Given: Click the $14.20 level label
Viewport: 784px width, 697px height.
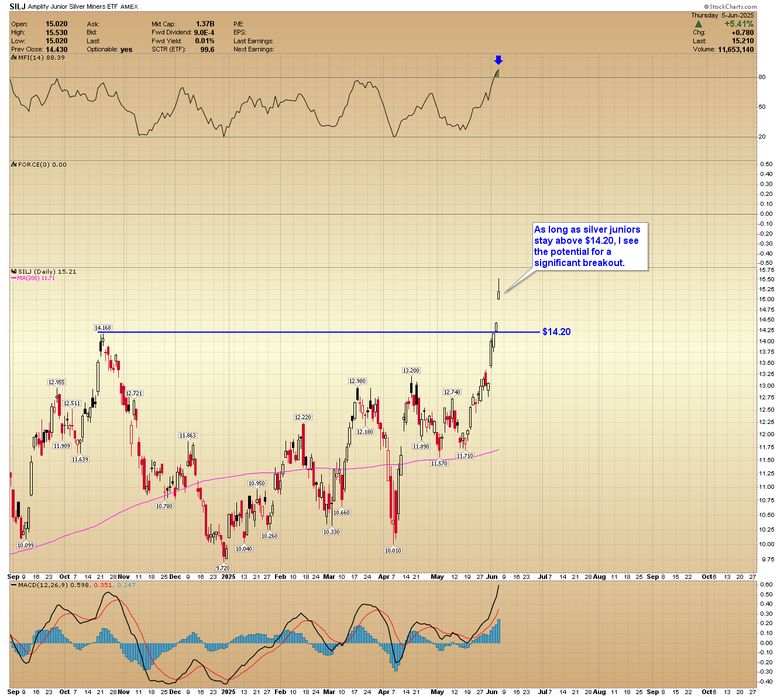Looking at the screenshot, I should [556, 332].
